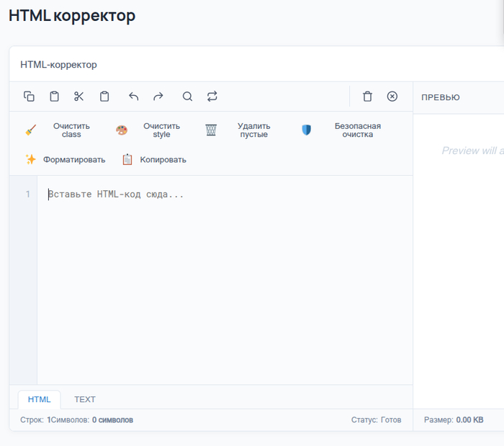Screen dimensions: 504x446
Task: Click the sparkles format icon
Action: click(x=30, y=159)
